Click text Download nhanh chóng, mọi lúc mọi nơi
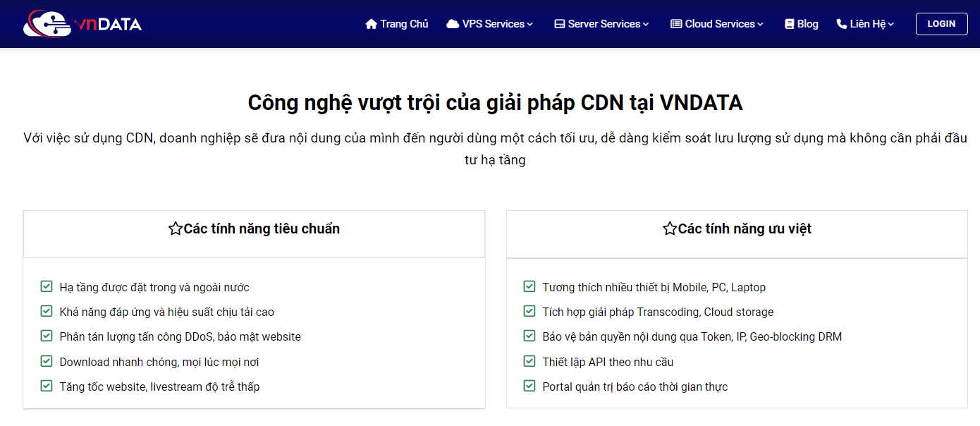Image resolution: width=980 pixels, height=426 pixels. tap(159, 362)
